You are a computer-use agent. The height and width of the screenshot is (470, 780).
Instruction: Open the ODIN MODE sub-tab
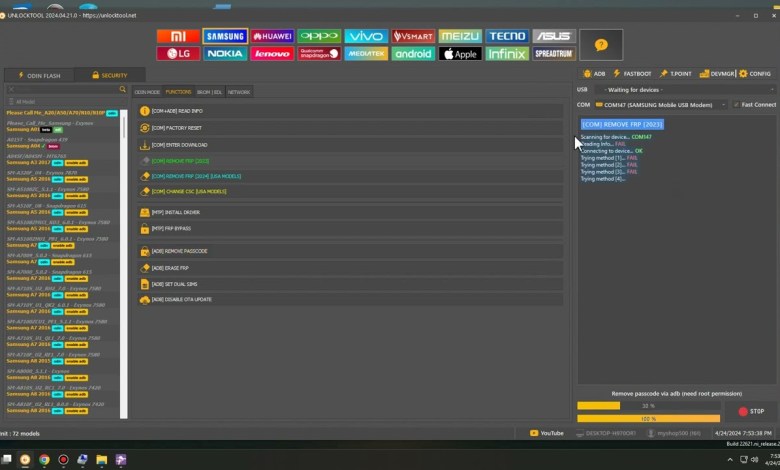147,92
